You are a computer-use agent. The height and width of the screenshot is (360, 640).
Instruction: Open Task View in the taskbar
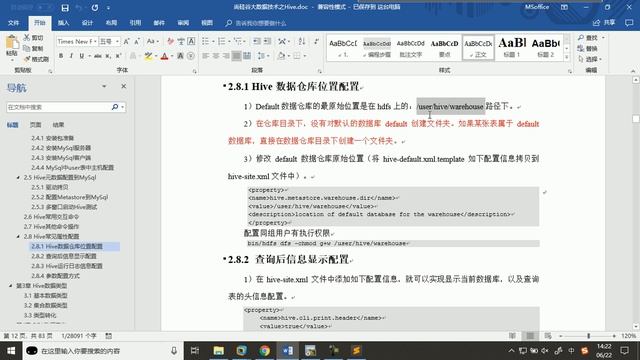(x=195, y=351)
